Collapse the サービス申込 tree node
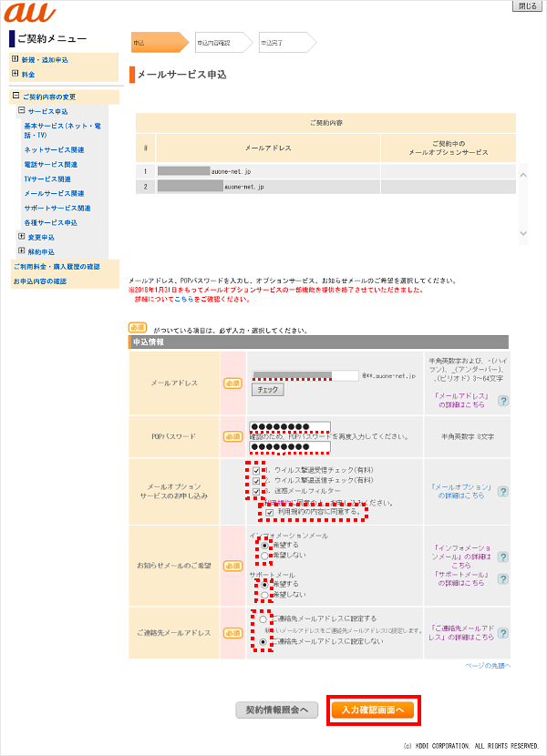Viewport: 547px width, 756px height. pos(22,110)
